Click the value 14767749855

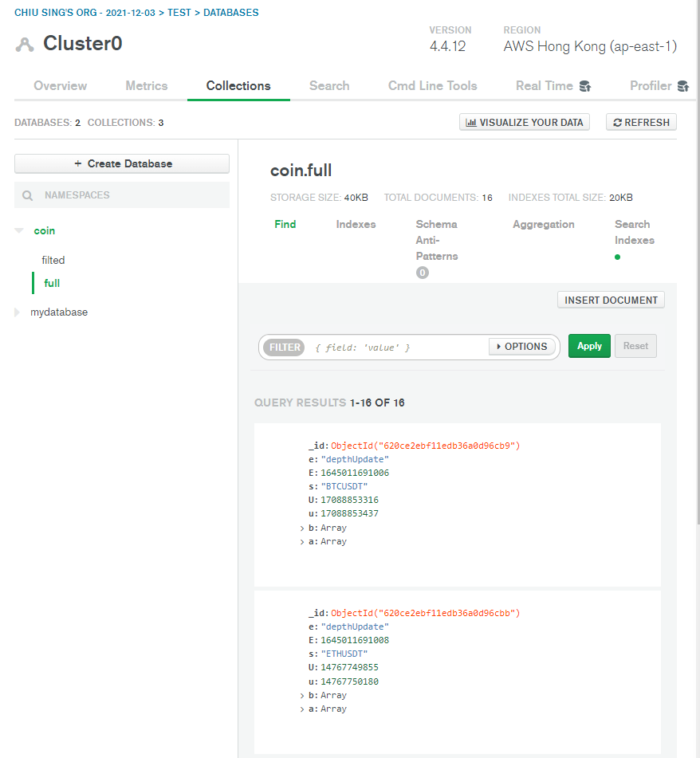(x=349, y=667)
